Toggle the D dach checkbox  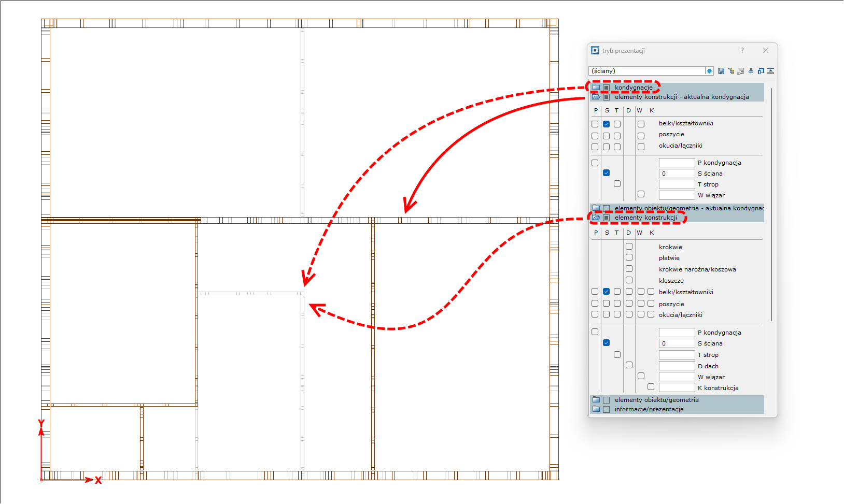629,365
